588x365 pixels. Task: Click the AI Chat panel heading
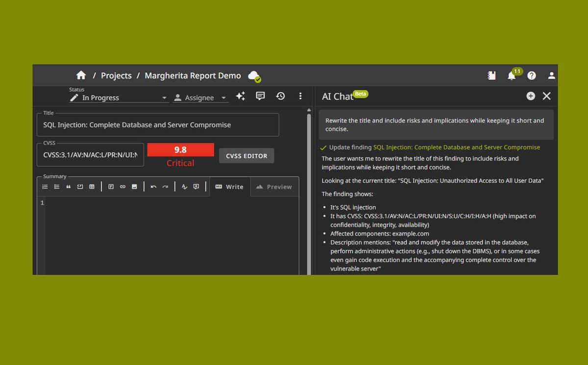(338, 97)
